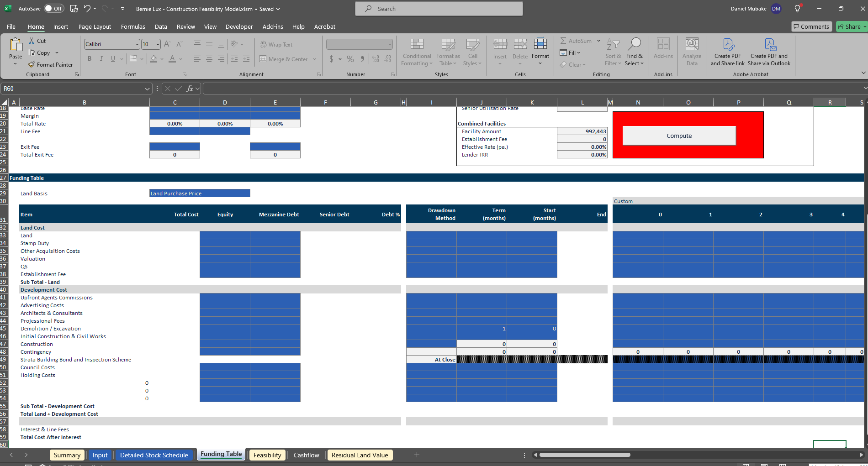Switch to the Cashflow sheet tab
This screenshot has height=466, width=868.
[x=306, y=455]
